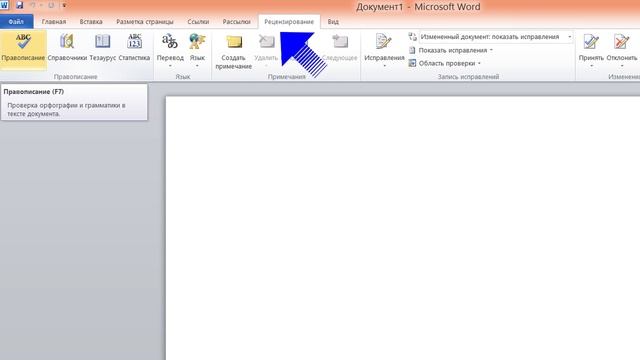
Task: Click the Save icon in the quick access toolbar
Action: tap(19, 6)
